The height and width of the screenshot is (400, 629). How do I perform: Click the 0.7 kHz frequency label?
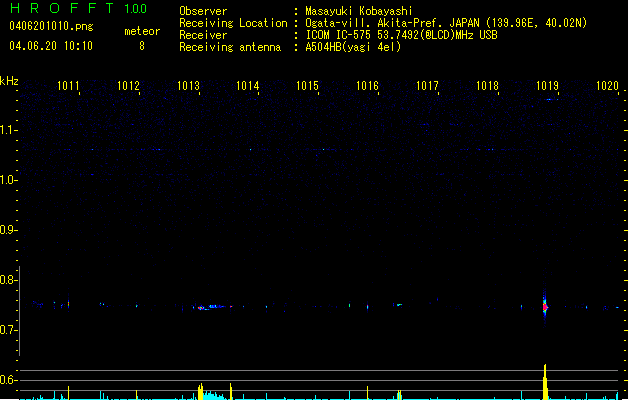point(8,330)
